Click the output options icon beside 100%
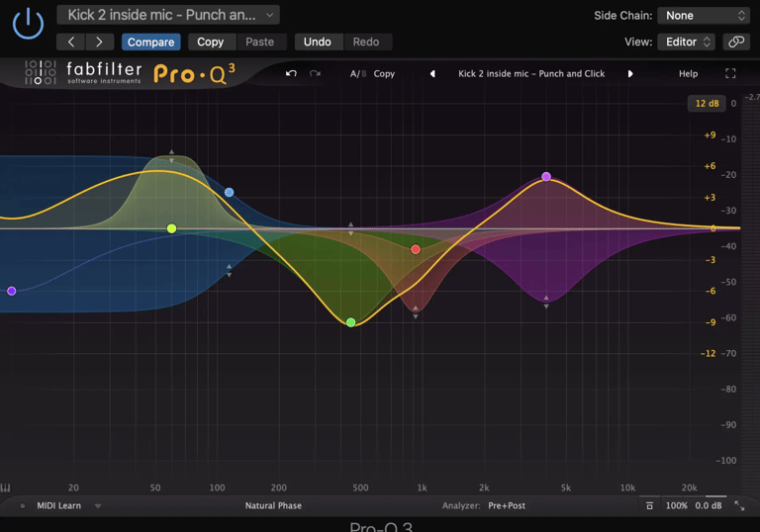The image size is (760, 532). pos(649,505)
